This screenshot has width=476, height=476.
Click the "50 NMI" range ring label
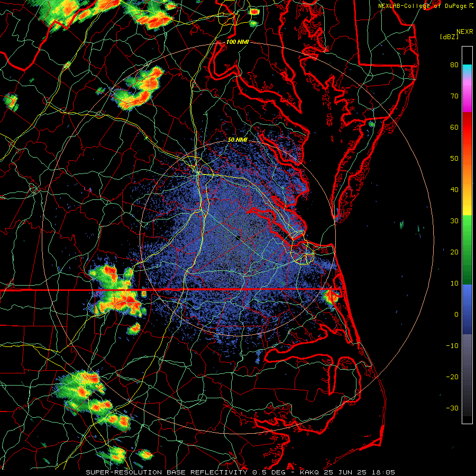(x=237, y=140)
